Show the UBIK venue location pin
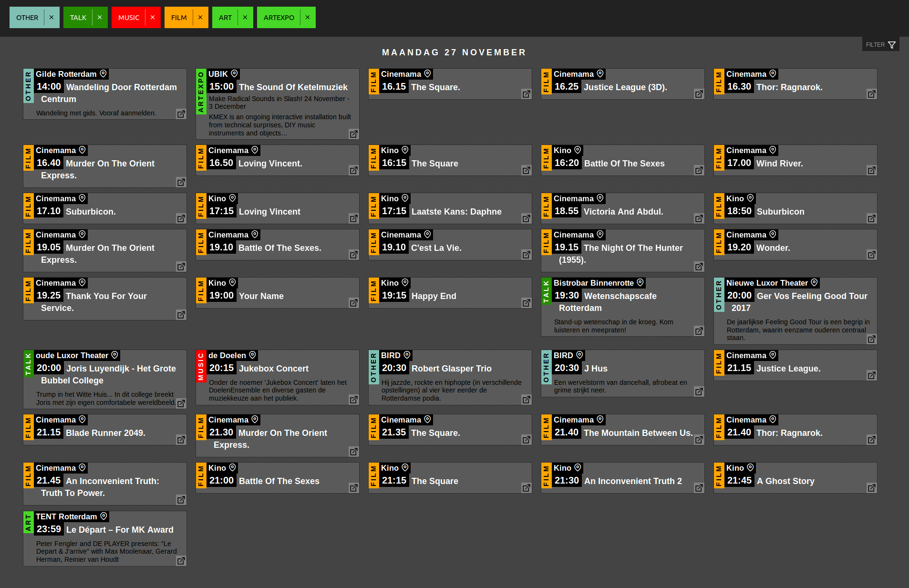The image size is (909, 588). coord(234,74)
